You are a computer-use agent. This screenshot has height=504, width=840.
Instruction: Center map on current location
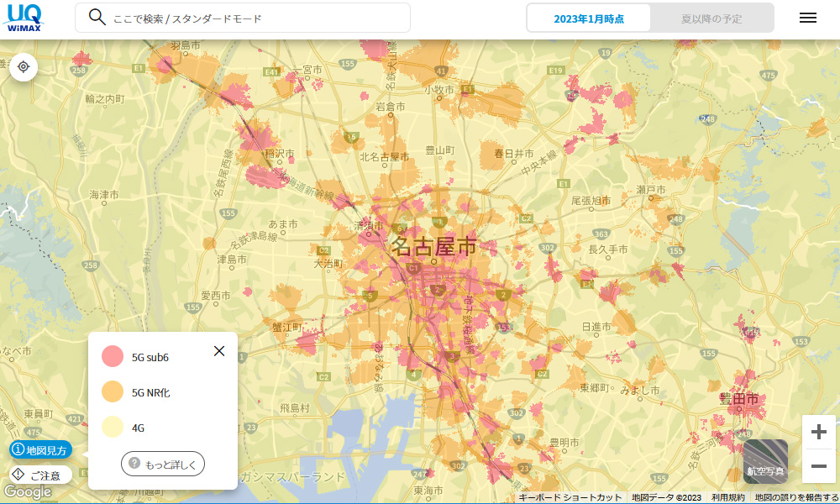pyautogui.click(x=24, y=66)
